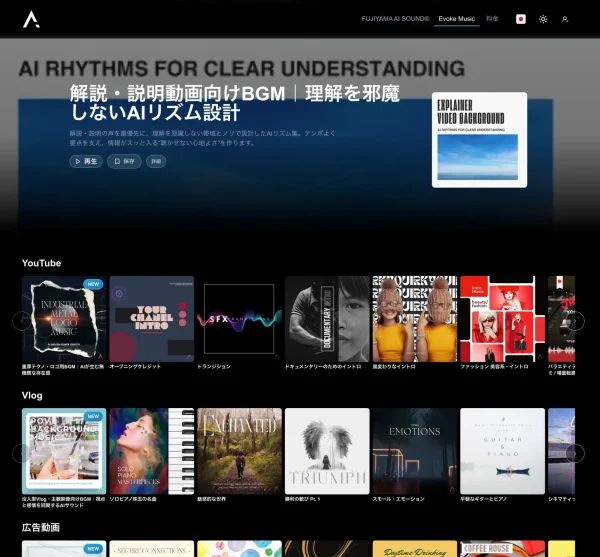This screenshot has height=557, width=600.
Task: Click the 詳細 details button
Action: pyautogui.click(x=156, y=161)
